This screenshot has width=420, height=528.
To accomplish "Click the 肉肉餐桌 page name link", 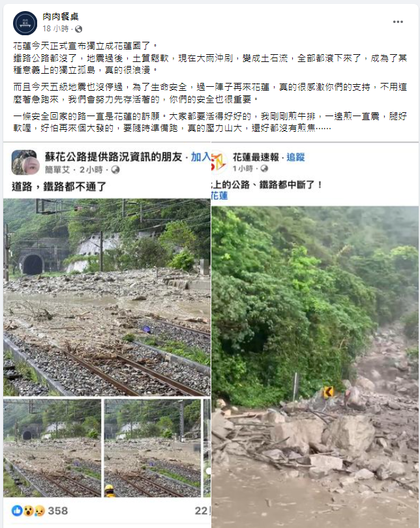I will tap(61, 16).
